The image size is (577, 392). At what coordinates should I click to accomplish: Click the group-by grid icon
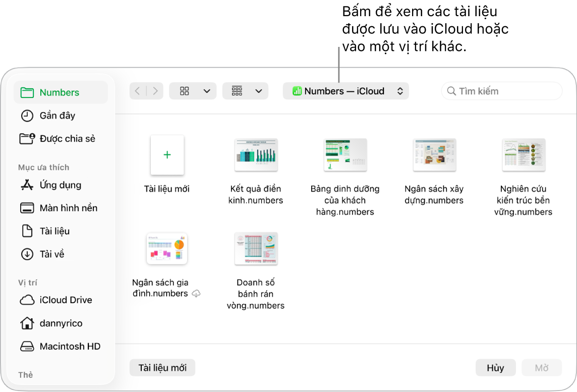237,91
